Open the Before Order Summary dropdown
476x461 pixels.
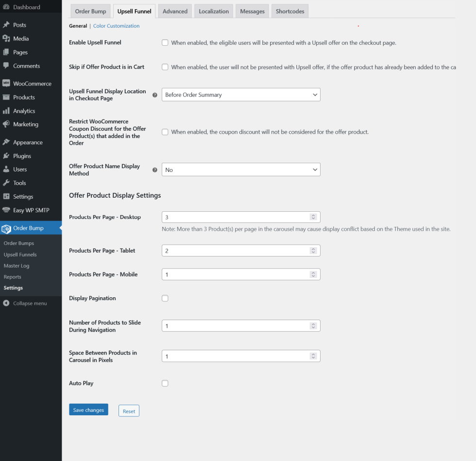241,95
